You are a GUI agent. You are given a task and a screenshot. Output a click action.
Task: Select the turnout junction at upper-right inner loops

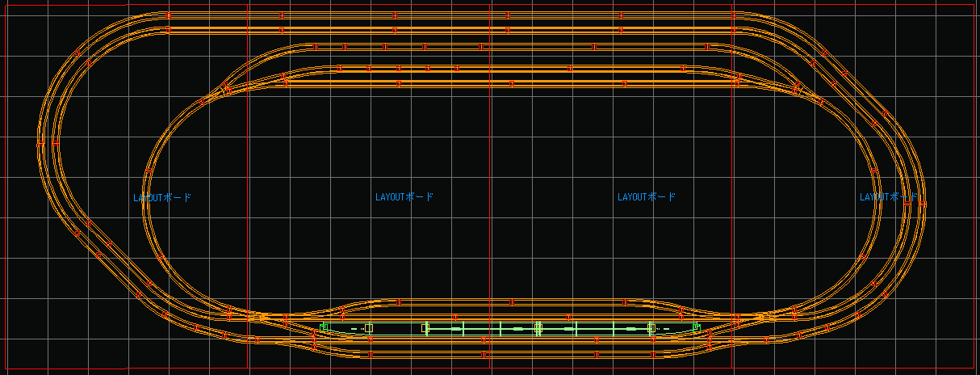click(x=796, y=89)
